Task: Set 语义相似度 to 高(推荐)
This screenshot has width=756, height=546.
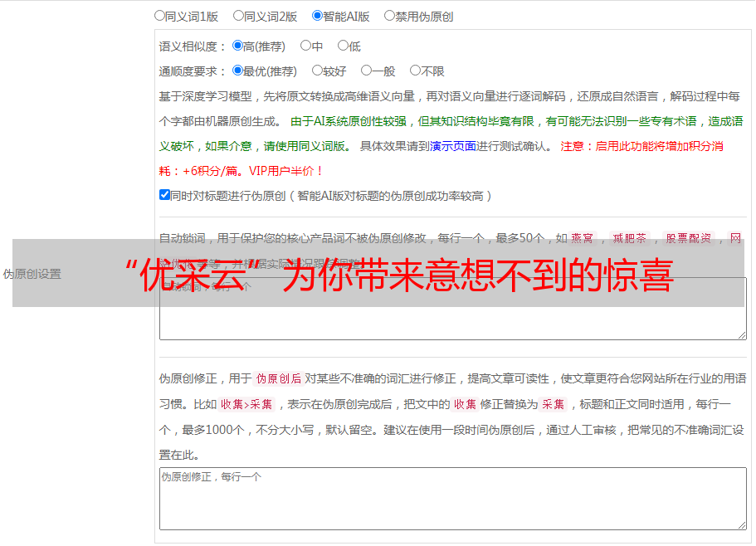Action: pyautogui.click(x=237, y=46)
